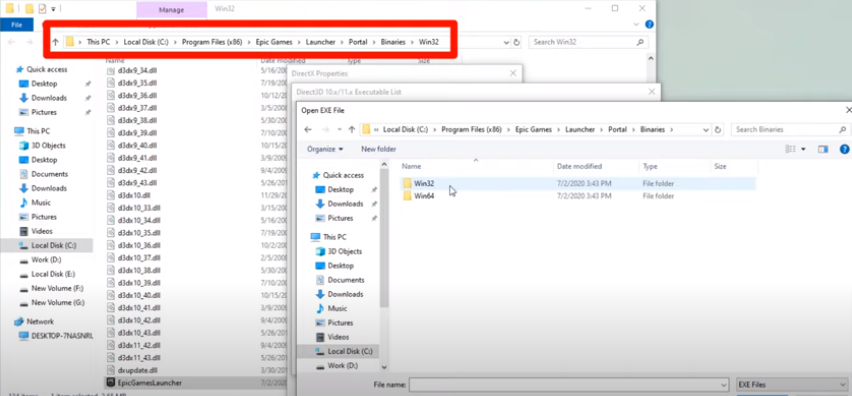Close the DirectX Properties window
This screenshot has width=852, height=396.
(x=513, y=73)
